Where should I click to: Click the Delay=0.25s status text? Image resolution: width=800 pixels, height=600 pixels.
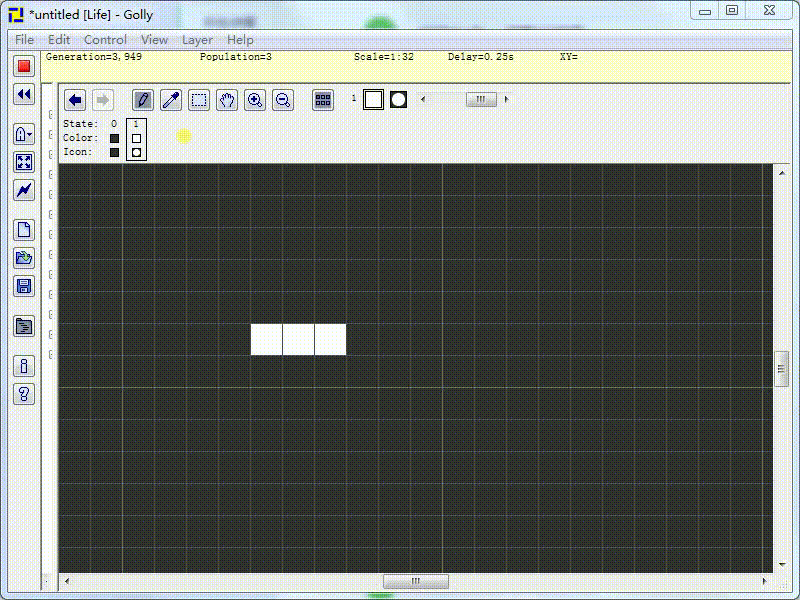481,57
